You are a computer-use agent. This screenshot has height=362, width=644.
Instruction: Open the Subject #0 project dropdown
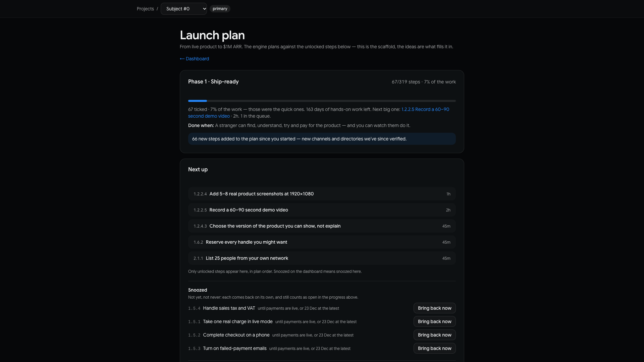[184, 9]
